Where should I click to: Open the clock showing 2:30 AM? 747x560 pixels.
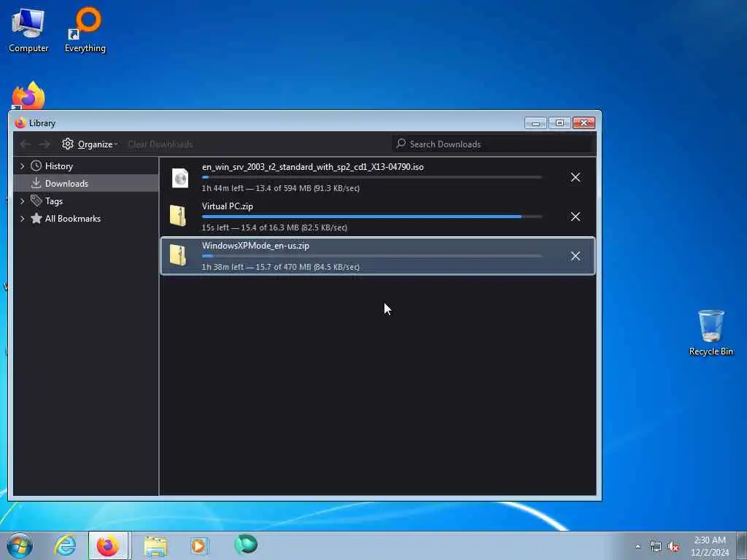(x=709, y=546)
